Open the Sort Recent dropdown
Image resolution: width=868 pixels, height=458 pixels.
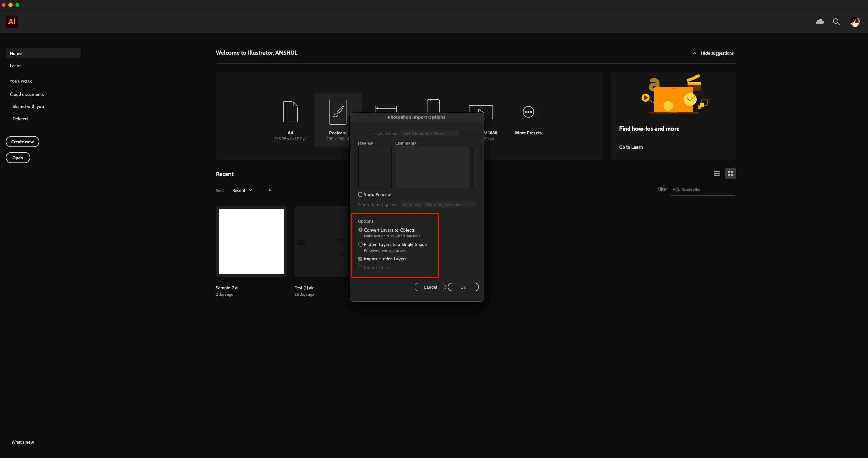(x=242, y=190)
